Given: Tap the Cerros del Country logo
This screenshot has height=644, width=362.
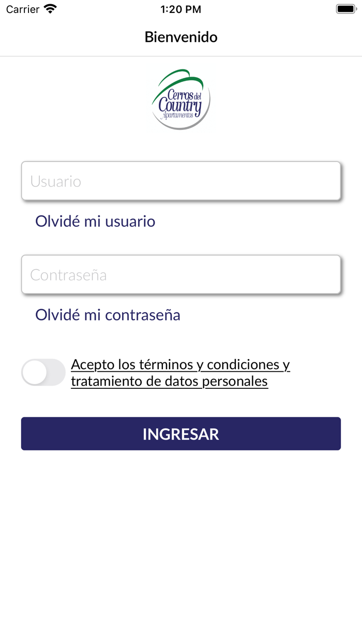Looking at the screenshot, I should click(181, 99).
